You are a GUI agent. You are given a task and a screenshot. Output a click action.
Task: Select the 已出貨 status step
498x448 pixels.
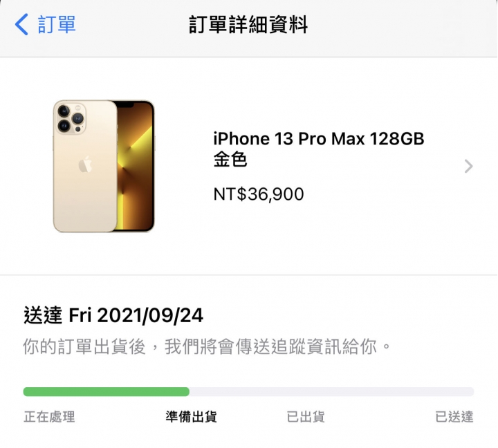[306, 417]
